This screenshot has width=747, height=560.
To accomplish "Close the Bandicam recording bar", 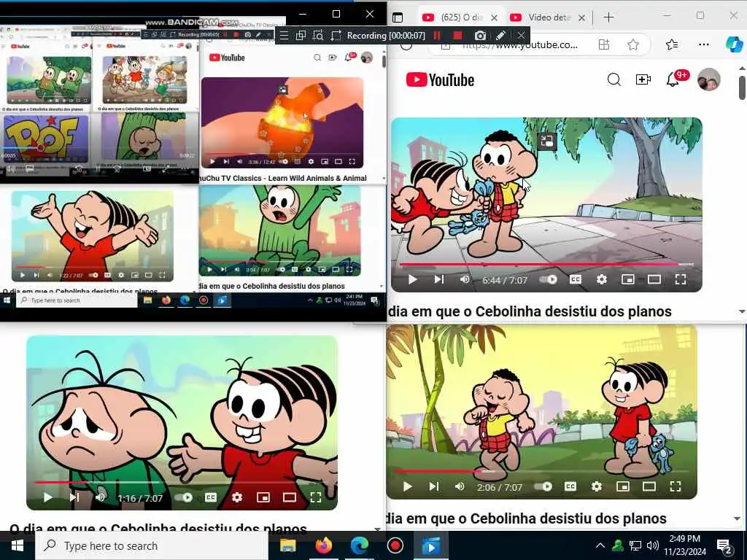I will tap(521, 36).
